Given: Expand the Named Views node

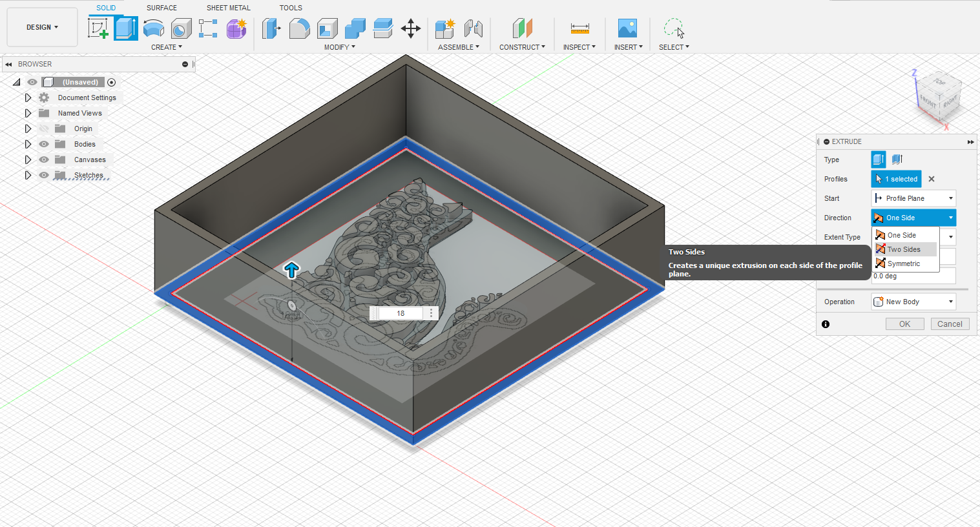Looking at the screenshot, I should pos(28,113).
